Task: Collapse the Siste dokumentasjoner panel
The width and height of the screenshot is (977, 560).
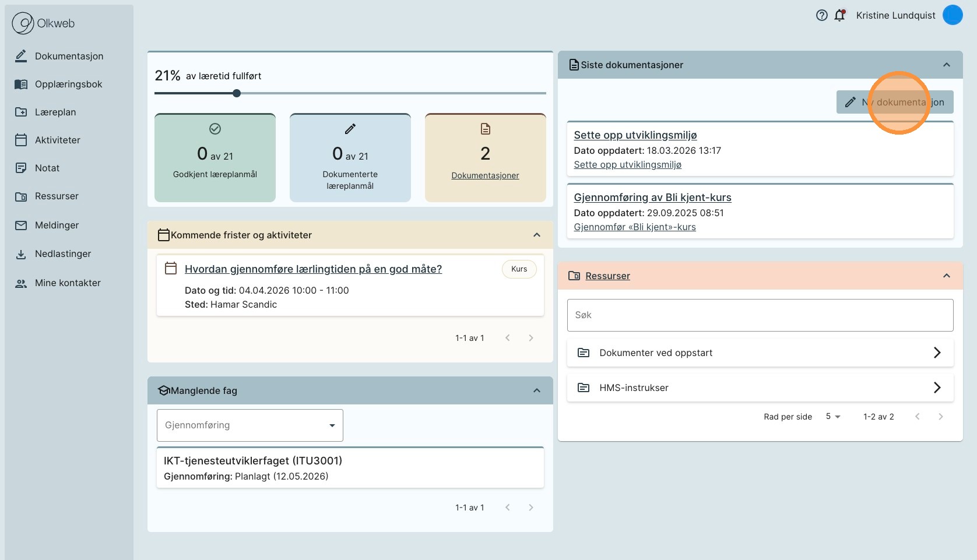Action: click(946, 65)
